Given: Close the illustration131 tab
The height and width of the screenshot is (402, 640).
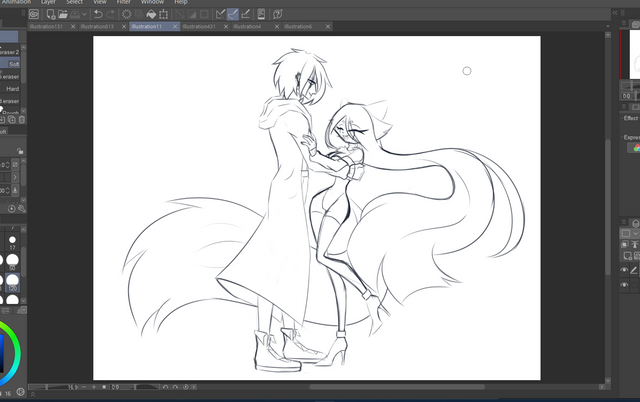Looking at the screenshot, I should [x=73, y=27].
